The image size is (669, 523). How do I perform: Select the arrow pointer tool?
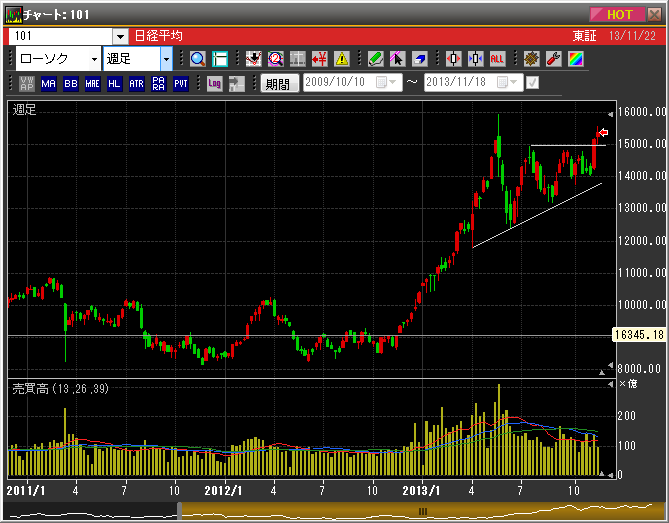[397, 59]
